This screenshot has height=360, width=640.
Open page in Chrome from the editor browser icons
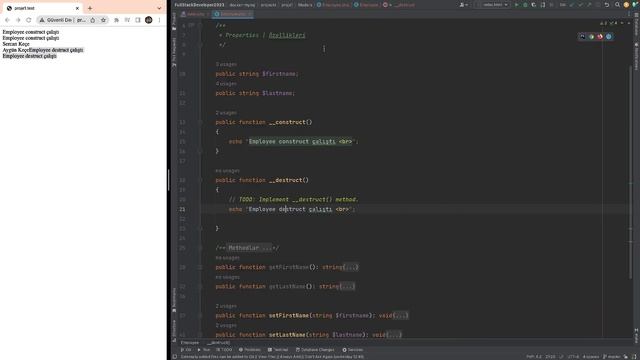(591, 37)
